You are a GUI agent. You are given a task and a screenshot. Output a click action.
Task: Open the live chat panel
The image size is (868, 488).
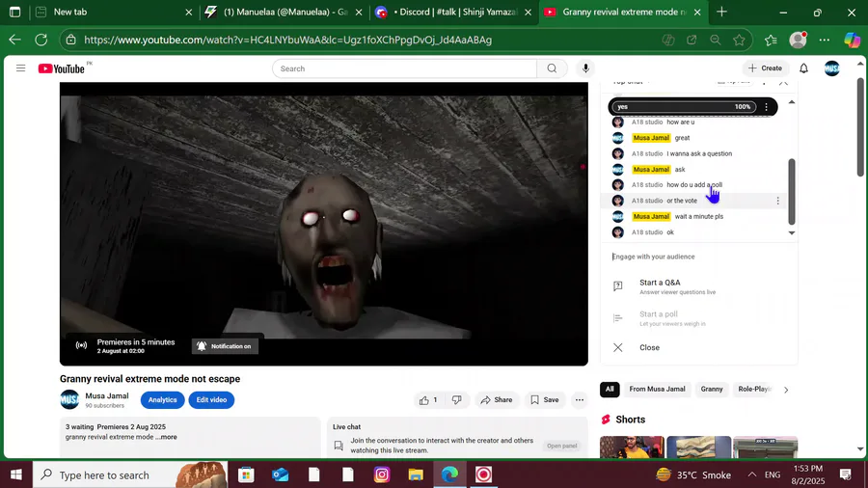(x=562, y=446)
